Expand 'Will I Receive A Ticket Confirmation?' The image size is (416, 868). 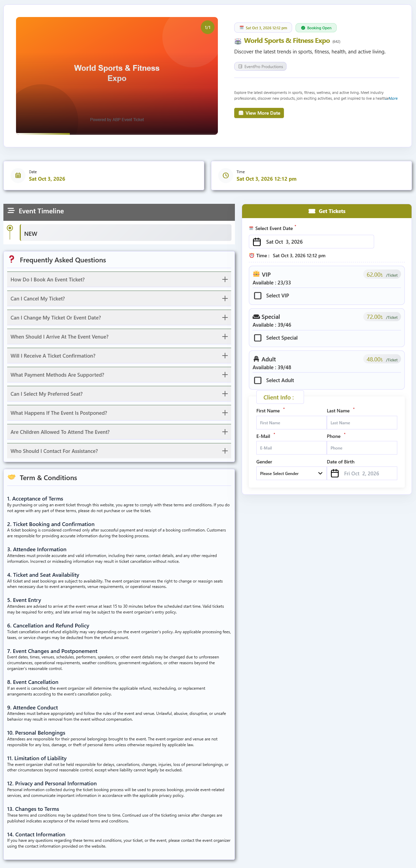point(119,356)
